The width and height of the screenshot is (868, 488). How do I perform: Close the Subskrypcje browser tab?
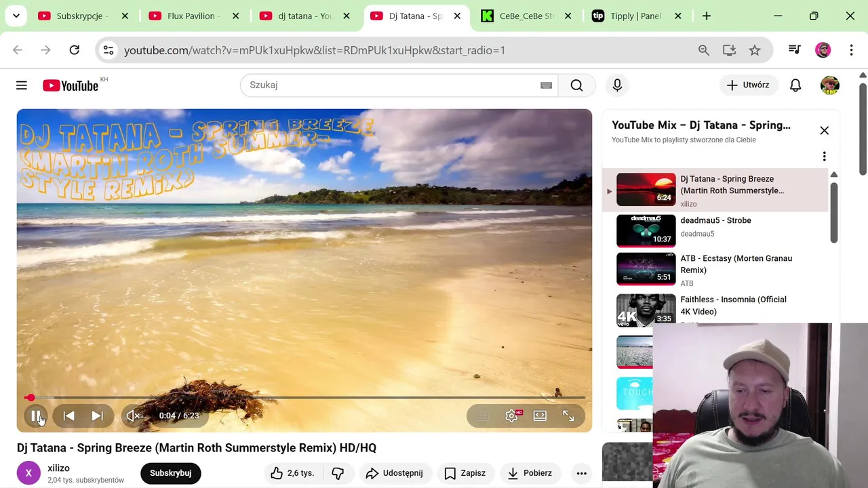click(x=125, y=16)
